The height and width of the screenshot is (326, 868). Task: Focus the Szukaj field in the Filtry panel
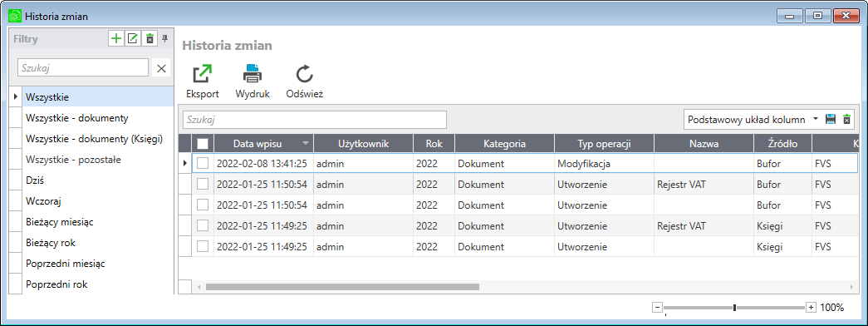[x=83, y=68]
